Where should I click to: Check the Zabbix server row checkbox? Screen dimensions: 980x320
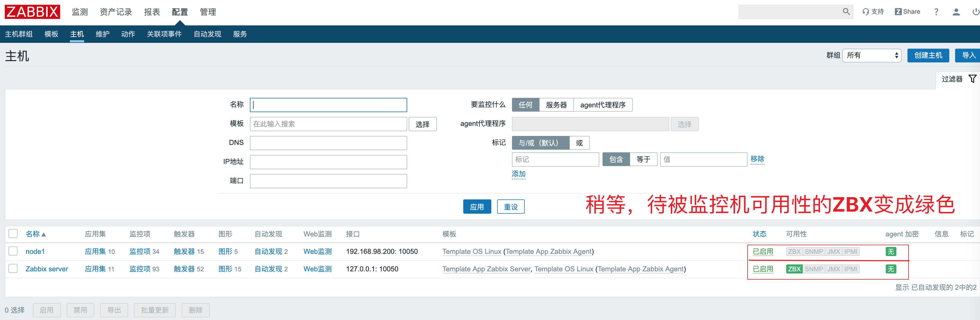coord(13,268)
